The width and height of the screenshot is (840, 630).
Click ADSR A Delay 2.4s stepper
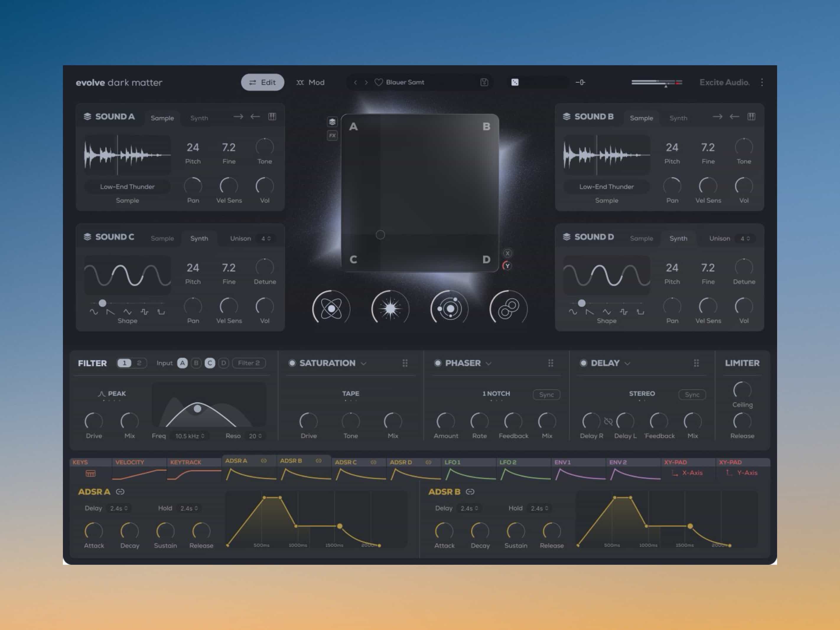coord(119,508)
